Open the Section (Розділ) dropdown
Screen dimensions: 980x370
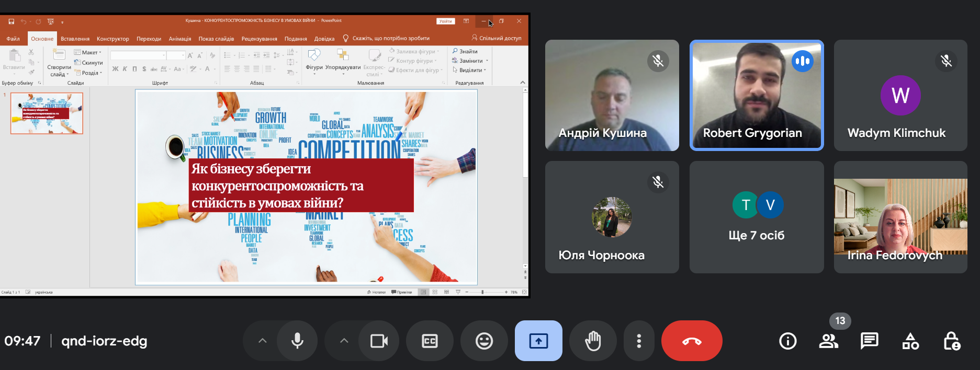(x=88, y=73)
